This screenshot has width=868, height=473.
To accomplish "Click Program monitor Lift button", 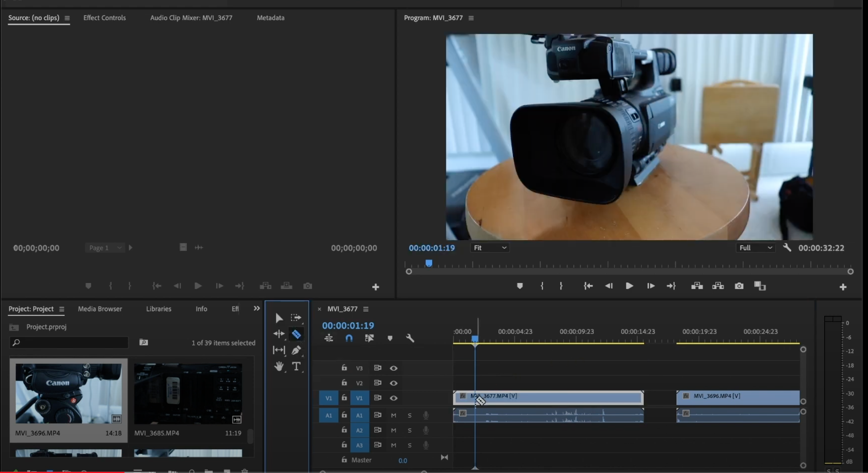I will (x=697, y=286).
